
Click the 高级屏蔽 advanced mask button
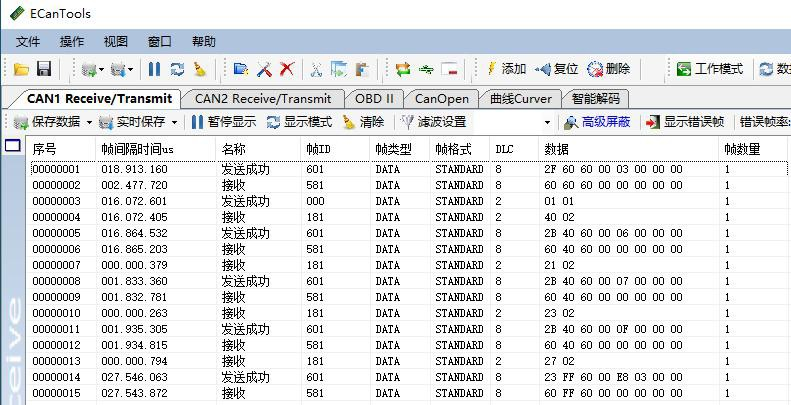coord(597,122)
